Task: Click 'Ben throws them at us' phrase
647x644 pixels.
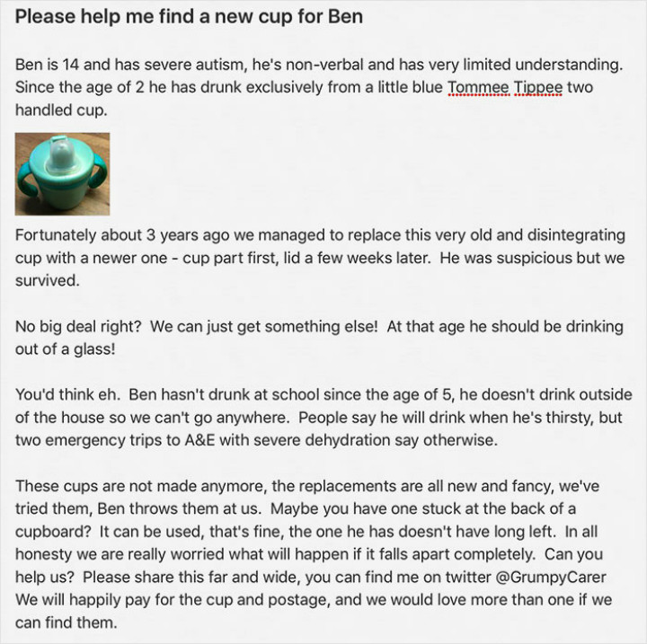Action: pyautogui.click(x=179, y=508)
